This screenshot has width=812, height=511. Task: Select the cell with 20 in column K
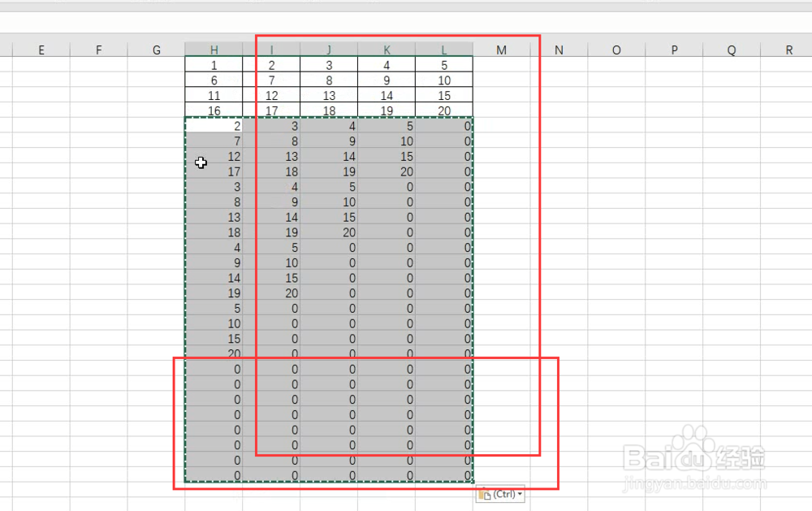click(x=387, y=171)
